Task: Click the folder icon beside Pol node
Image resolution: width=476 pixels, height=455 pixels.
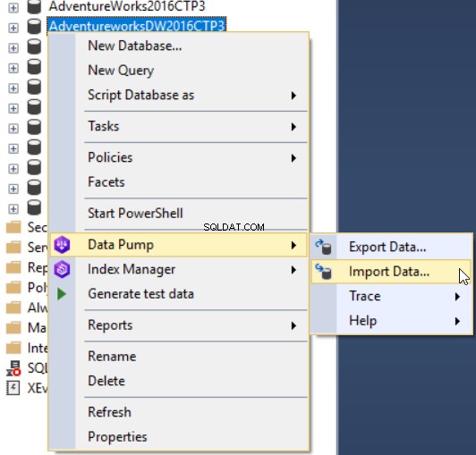Action: pyautogui.click(x=13, y=287)
